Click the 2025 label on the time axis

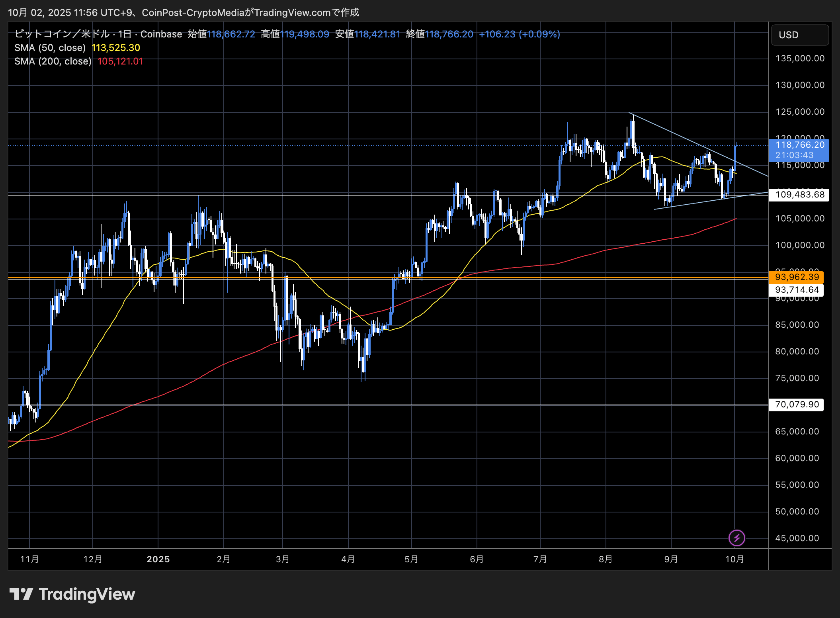[x=158, y=559]
